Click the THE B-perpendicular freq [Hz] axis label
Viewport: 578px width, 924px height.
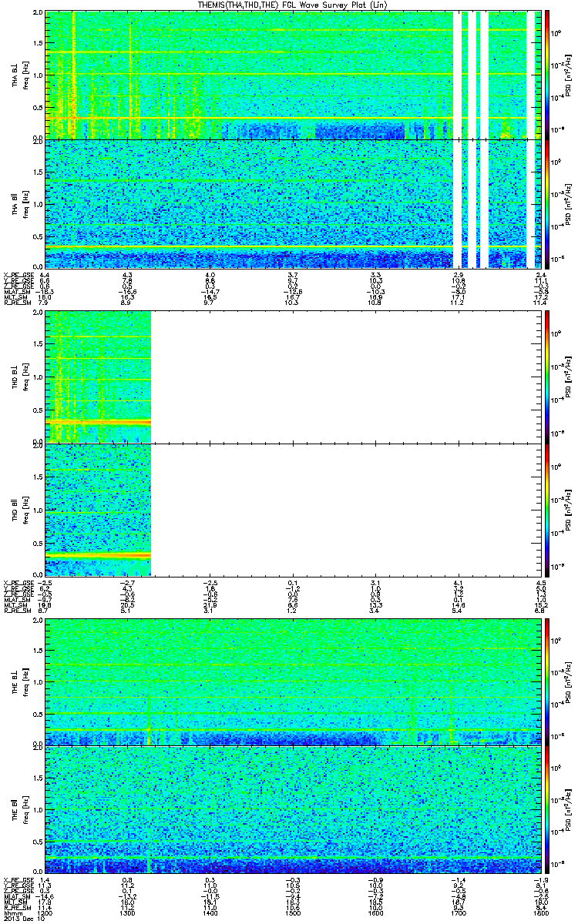[x=25, y=681]
